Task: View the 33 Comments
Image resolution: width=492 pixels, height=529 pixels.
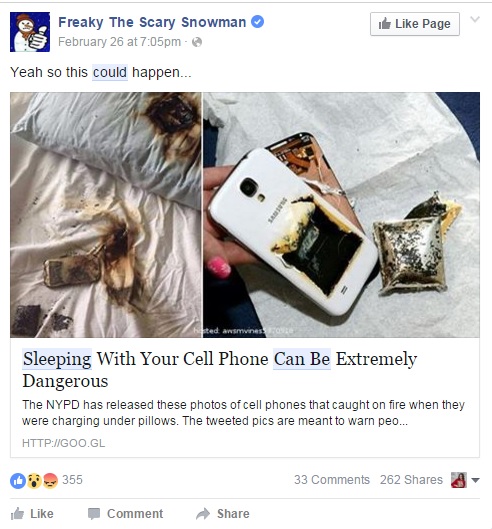Action: 332,480
